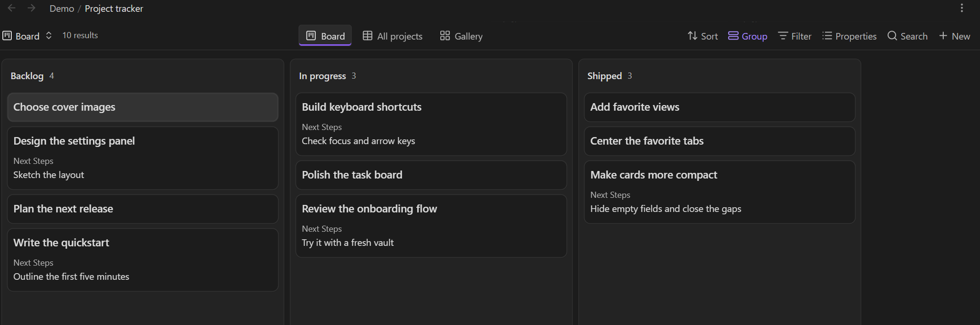
Task: Click the In progress count 3
Action: click(x=354, y=76)
